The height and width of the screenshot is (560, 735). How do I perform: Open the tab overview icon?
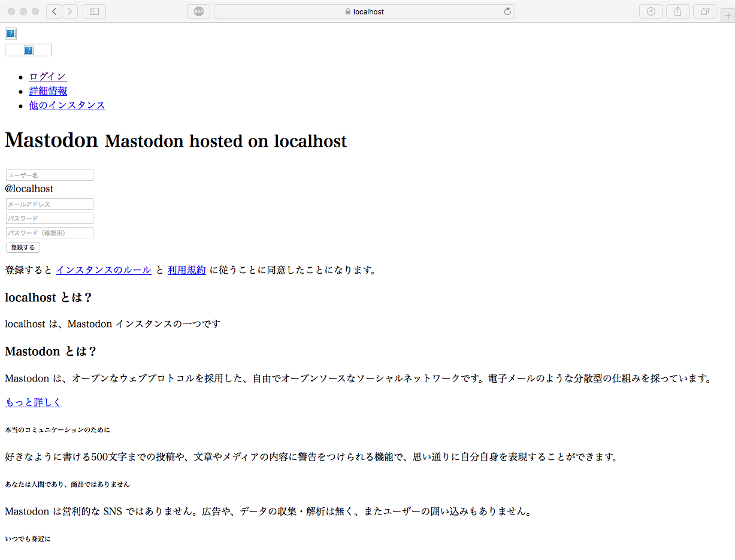coord(704,11)
